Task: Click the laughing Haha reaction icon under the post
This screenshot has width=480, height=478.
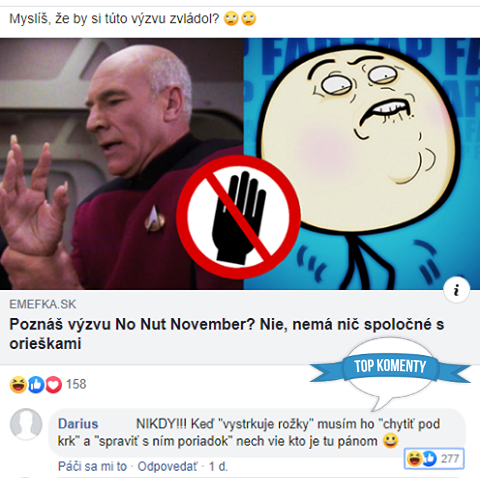Action: (x=18, y=384)
